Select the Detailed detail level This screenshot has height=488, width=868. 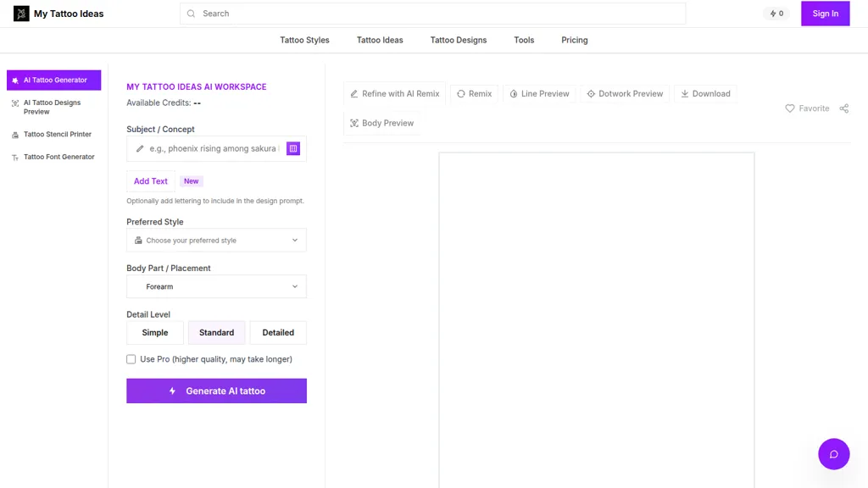[278, 332]
